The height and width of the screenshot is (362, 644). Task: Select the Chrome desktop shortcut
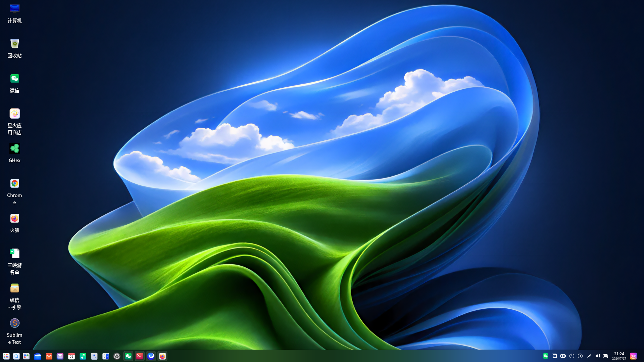click(x=14, y=191)
